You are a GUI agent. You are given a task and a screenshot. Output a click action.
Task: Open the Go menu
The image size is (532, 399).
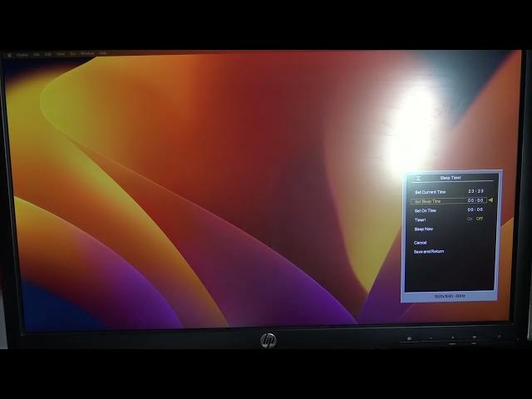(x=72, y=54)
